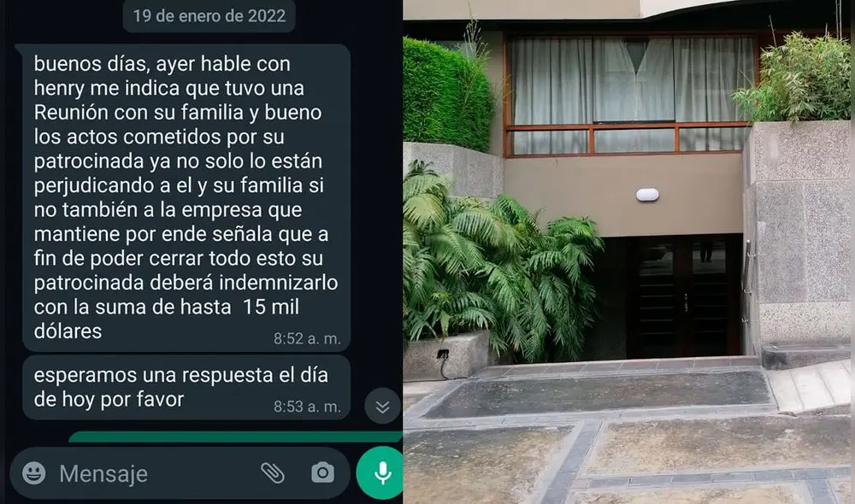
Task: Select the long message about 15 mil dólares
Action: [186, 198]
